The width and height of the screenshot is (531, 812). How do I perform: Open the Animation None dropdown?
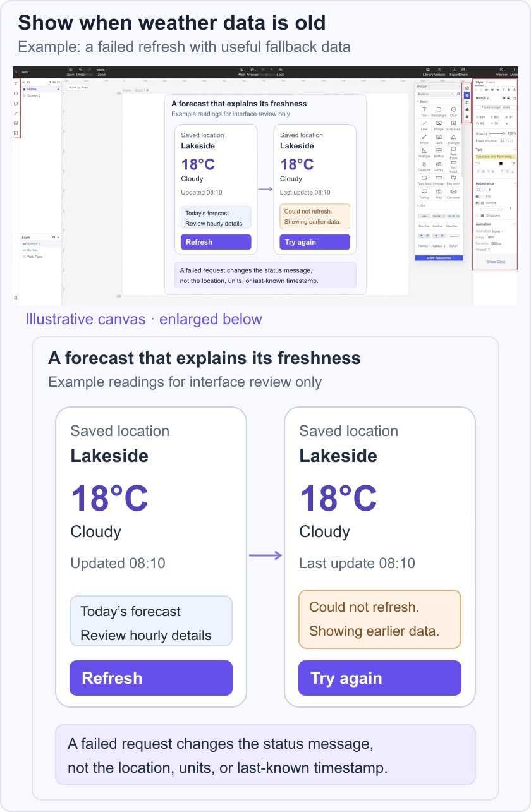pyautogui.click(x=496, y=231)
